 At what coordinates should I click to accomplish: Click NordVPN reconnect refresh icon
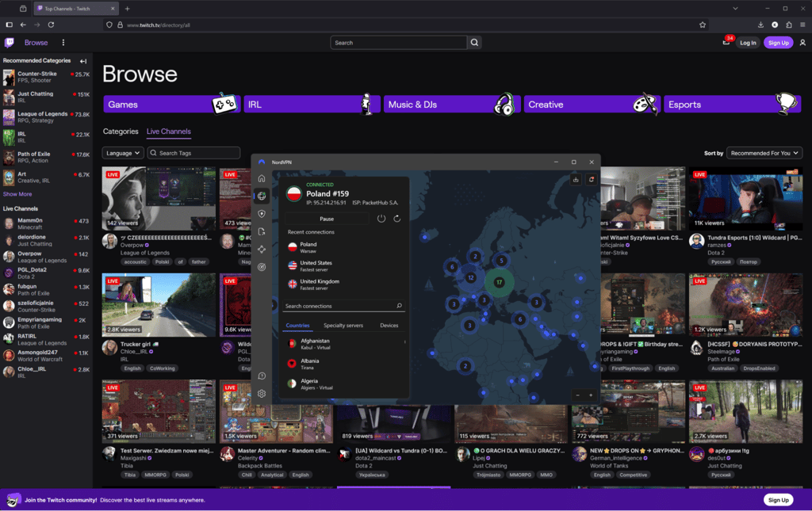point(396,218)
